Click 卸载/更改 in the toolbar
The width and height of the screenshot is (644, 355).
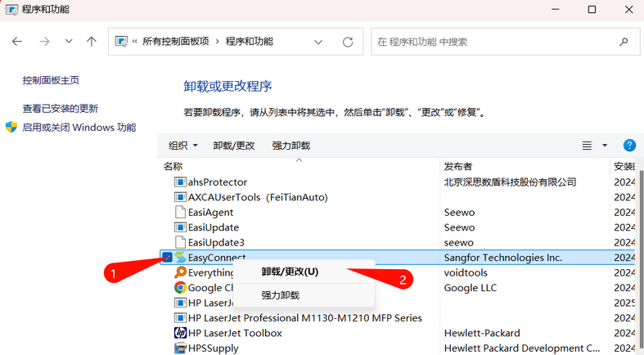234,146
